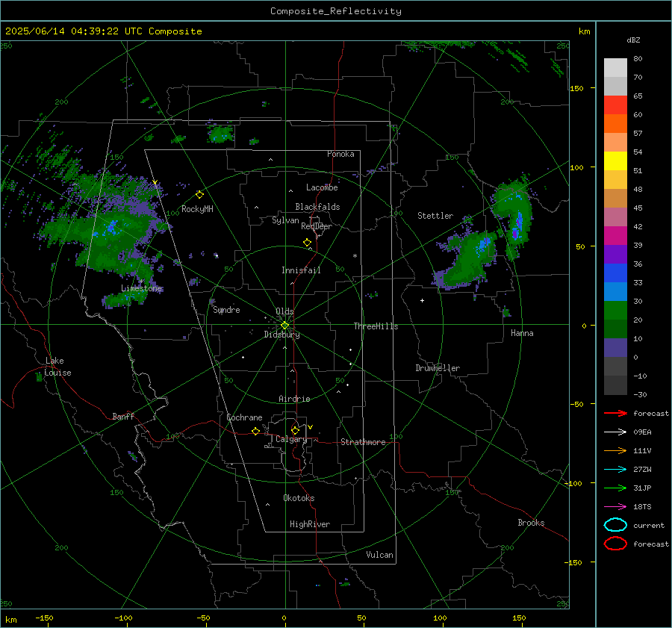Screen dimensions: 672x628
Task: Select the blue 36-33 dBZ swatch
Action: (x=615, y=273)
